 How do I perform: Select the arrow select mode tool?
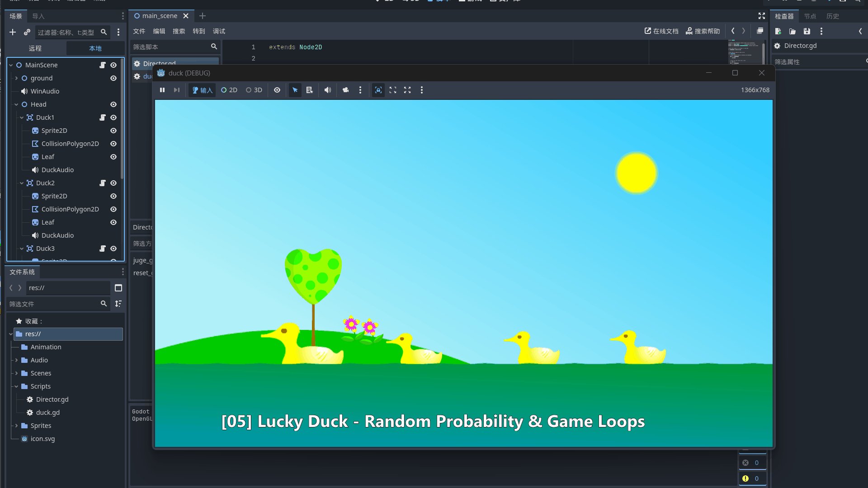coord(295,90)
